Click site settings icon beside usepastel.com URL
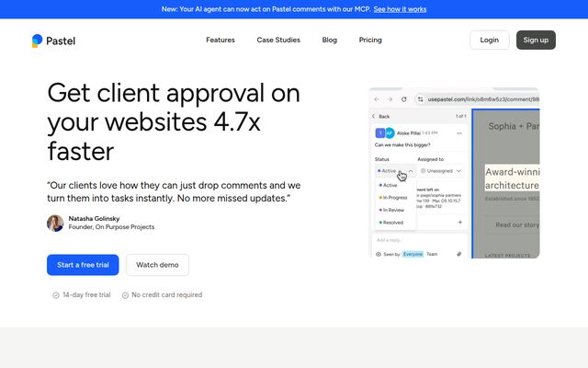Image resolution: width=588 pixels, height=368 pixels. pos(421,99)
